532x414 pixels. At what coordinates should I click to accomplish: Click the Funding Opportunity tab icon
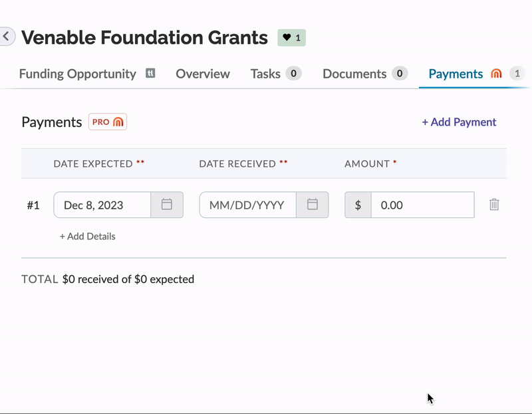[x=150, y=73]
